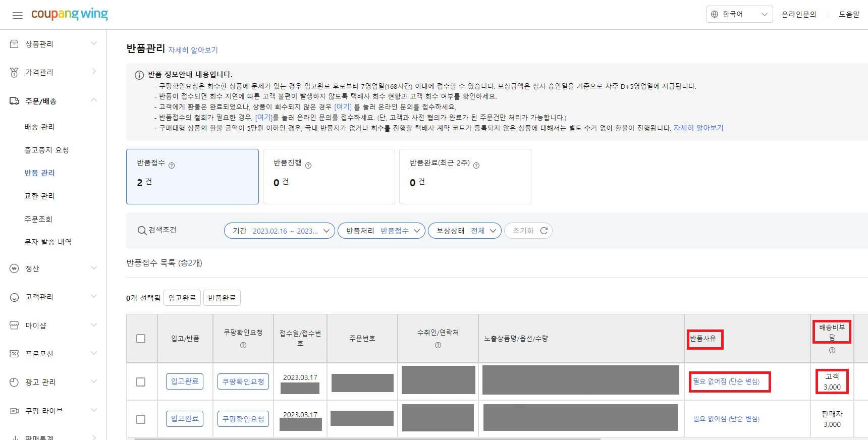
Task: Click bulk 입고완료 button above table
Action: click(182, 298)
